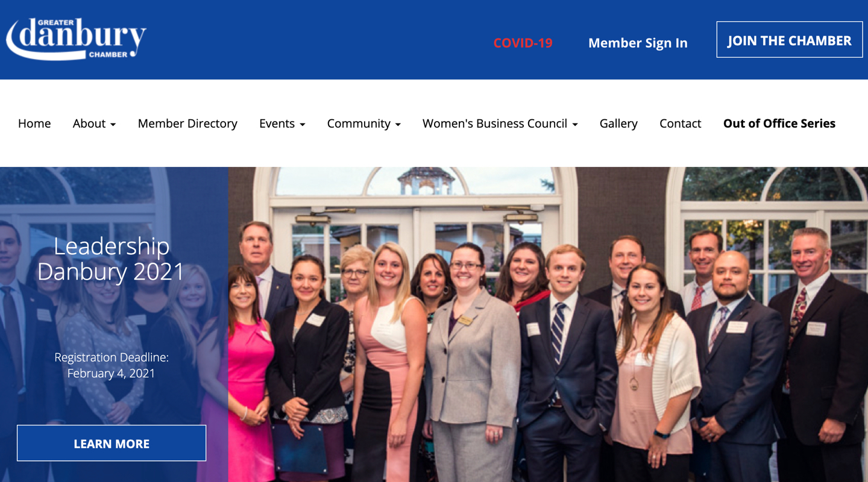Open the Gallery page
The height and width of the screenshot is (482, 868).
(x=618, y=124)
